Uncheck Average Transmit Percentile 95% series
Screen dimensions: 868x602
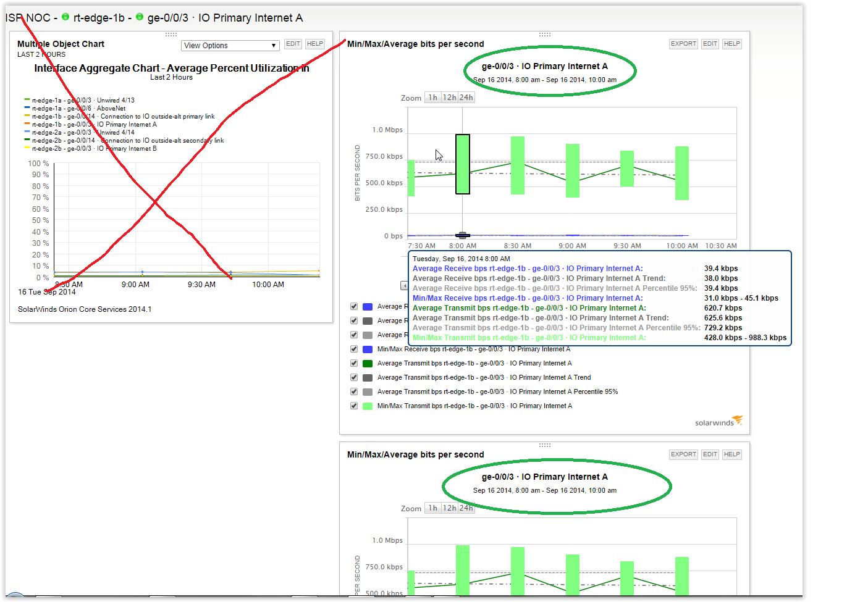[354, 391]
